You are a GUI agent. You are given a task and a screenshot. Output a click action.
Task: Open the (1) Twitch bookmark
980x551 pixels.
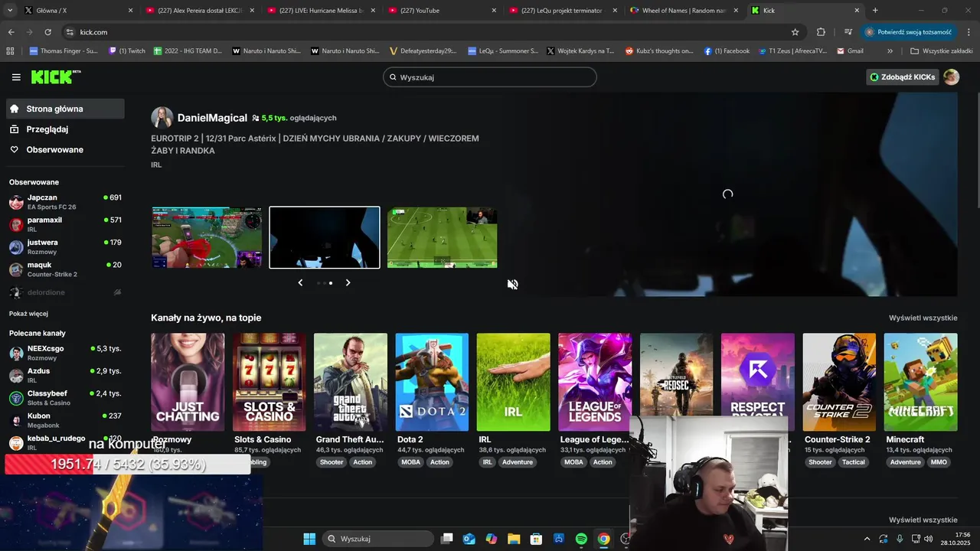pyautogui.click(x=127, y=51)
